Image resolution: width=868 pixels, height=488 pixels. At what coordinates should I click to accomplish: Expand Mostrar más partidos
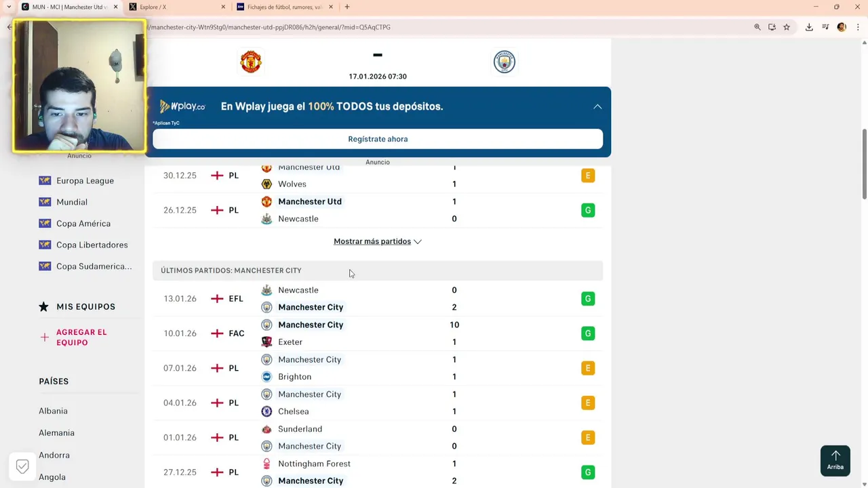(x=378, y=241)
